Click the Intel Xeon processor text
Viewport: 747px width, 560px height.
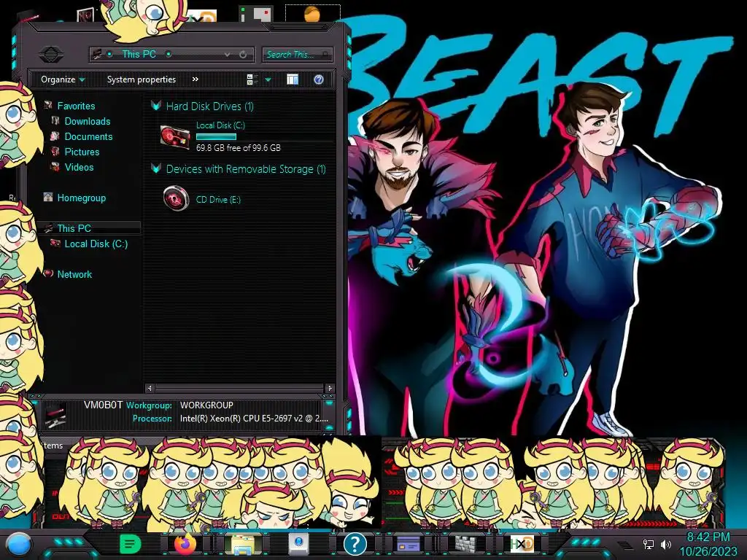coord(254,419)
